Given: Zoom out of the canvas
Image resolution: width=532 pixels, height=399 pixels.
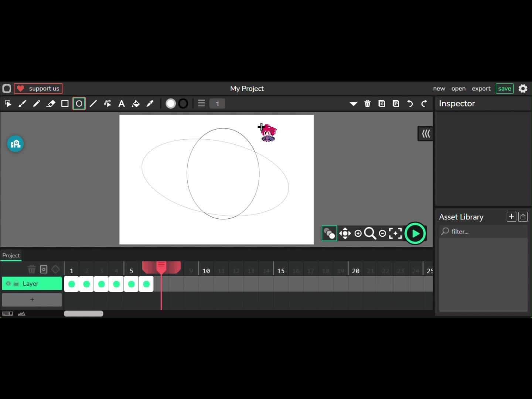Looking at the screenshot, I should point(383,233).
